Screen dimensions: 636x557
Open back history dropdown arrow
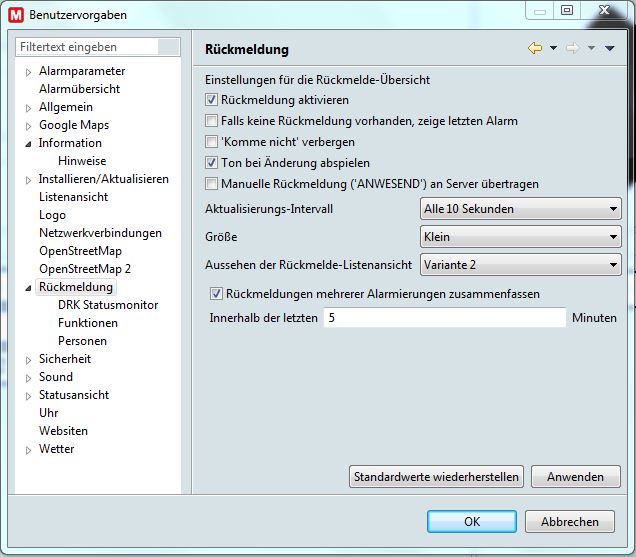(x=553, y=49)
